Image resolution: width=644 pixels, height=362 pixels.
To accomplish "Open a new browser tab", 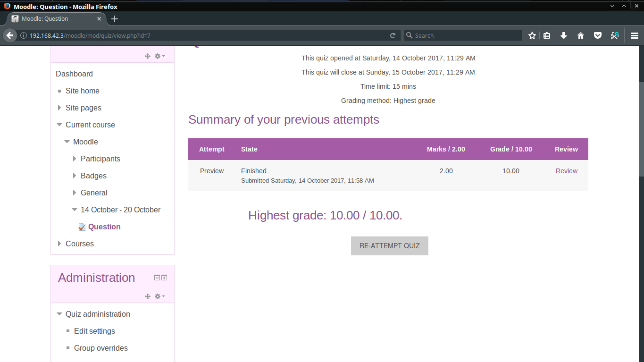I will point(115,18).
